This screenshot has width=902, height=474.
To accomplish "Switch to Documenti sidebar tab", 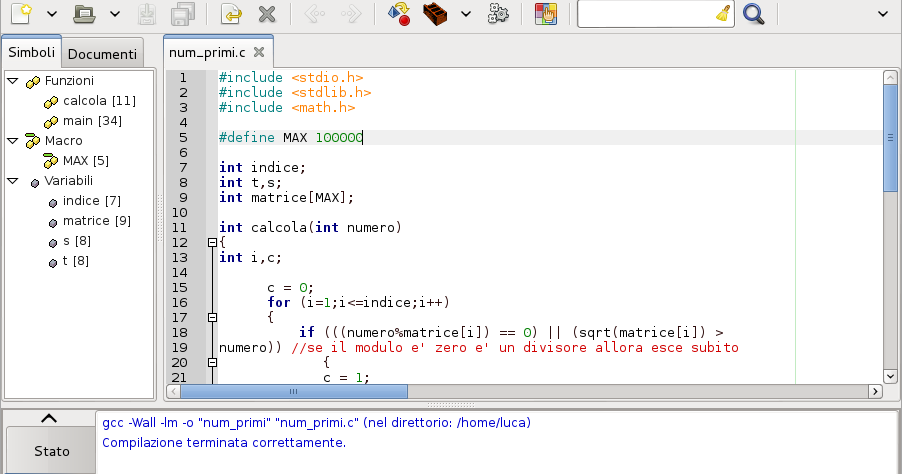I will click(x=102, y=54).
